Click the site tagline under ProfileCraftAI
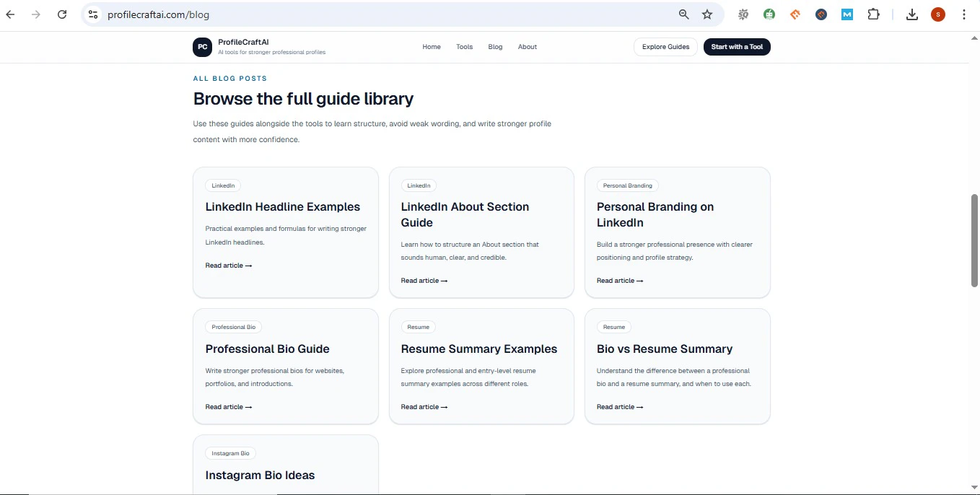The width and height of the screenshot is (980, 495). pos(272,52)
